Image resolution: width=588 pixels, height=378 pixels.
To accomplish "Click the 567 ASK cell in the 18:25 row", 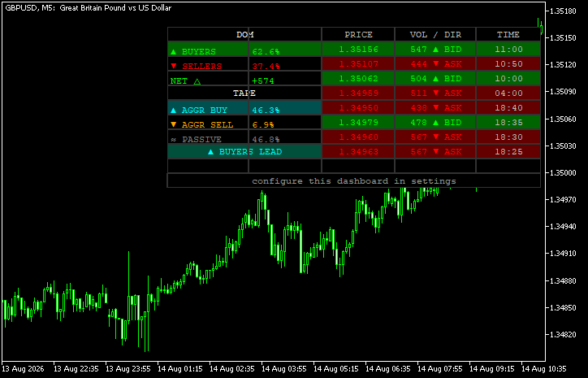I will (435, 152).
